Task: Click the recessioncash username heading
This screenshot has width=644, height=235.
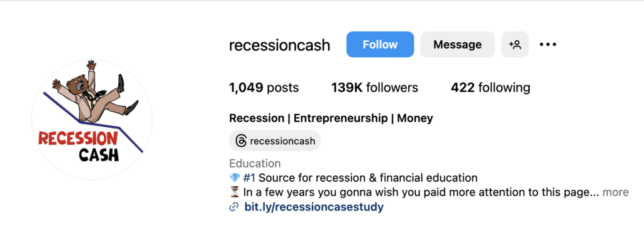Action: tap(279, 45)
